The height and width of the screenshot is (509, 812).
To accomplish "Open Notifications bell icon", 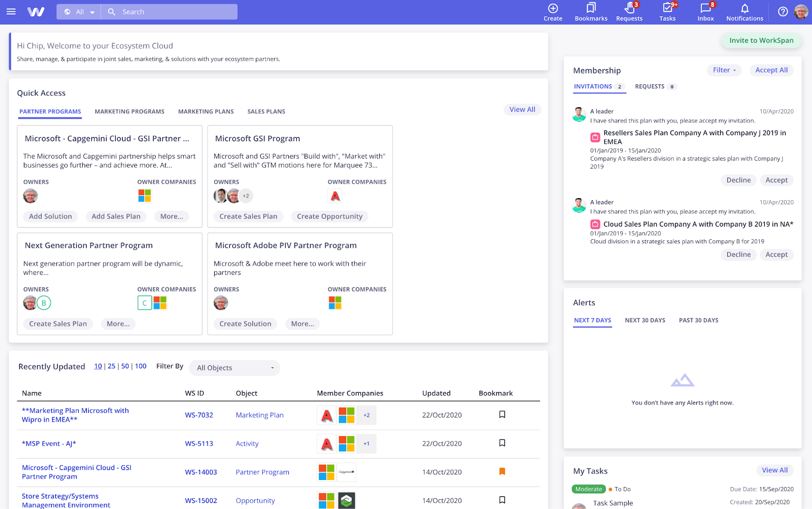I will pos(745,8).
